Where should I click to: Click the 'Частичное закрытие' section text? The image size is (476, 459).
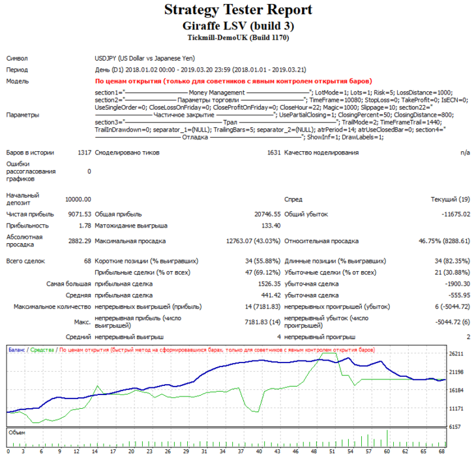coord(184,115)
